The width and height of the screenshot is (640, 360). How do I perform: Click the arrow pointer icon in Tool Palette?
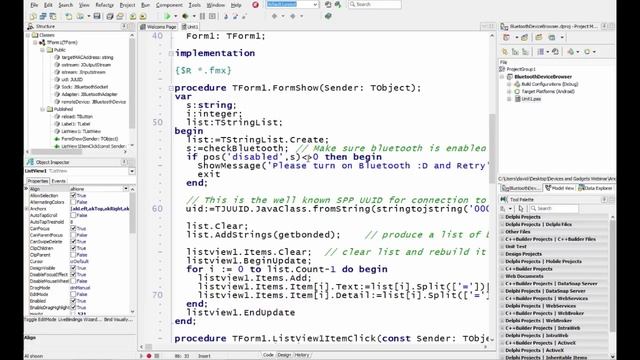(x=521, y=209)
